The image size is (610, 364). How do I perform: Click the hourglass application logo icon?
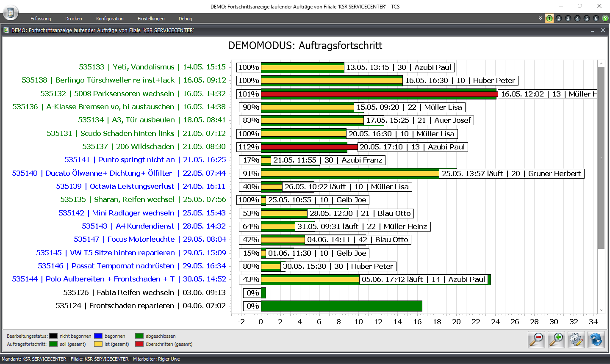(x=11, y=13)
